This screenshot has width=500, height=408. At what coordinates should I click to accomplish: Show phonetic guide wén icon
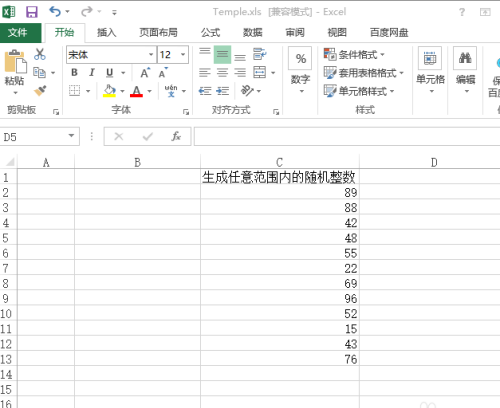(171, 91)
